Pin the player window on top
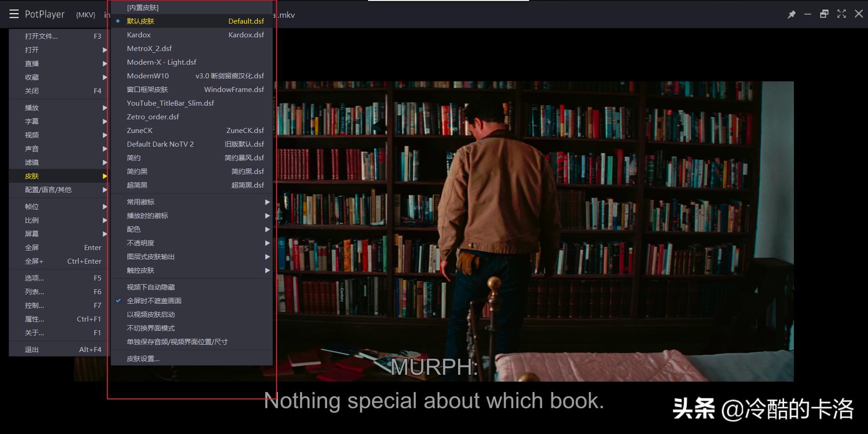Image resolution: width=868 pixels, height=434 pixels. click(x=792, y=14)
